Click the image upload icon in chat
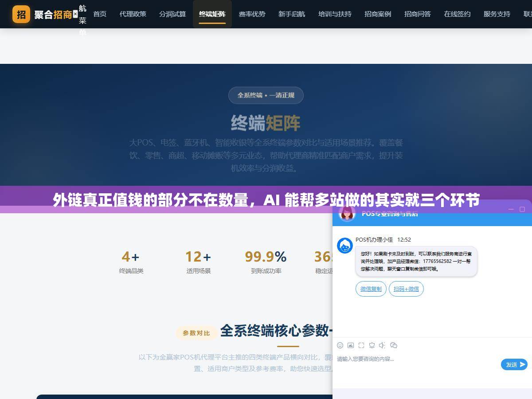Screen dimensions: 532x399 [351, 345]
